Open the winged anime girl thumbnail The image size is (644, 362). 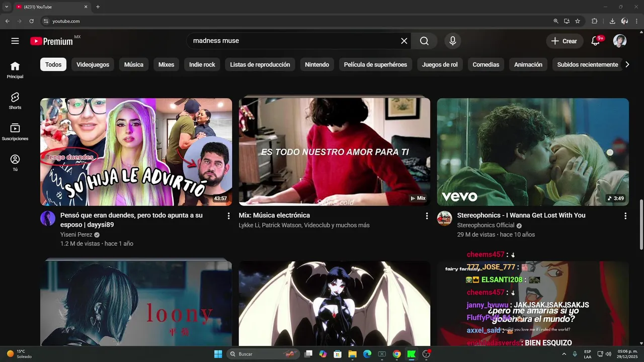pyautogui.click(x=335, y=303)
